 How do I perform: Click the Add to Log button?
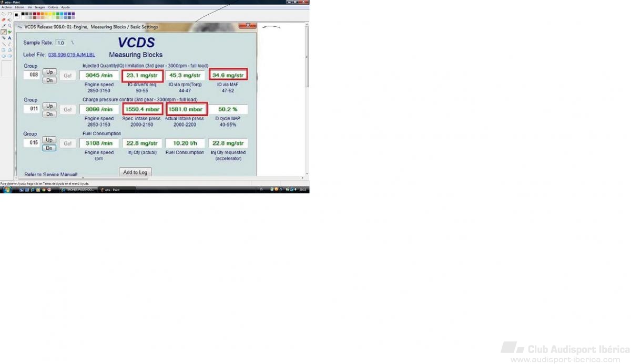tap(136, 172)
